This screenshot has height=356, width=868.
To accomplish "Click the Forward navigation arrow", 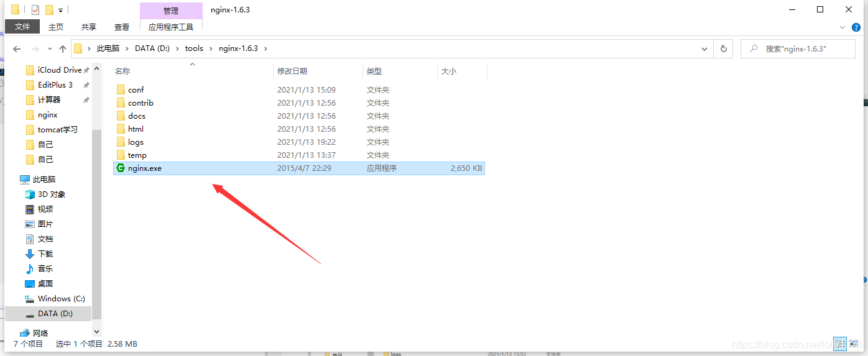I will click(x=35, y=48).
